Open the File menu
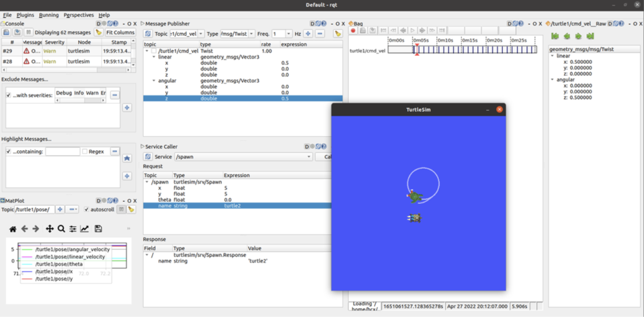The image size is (644, 321). (x=7, y=15)
